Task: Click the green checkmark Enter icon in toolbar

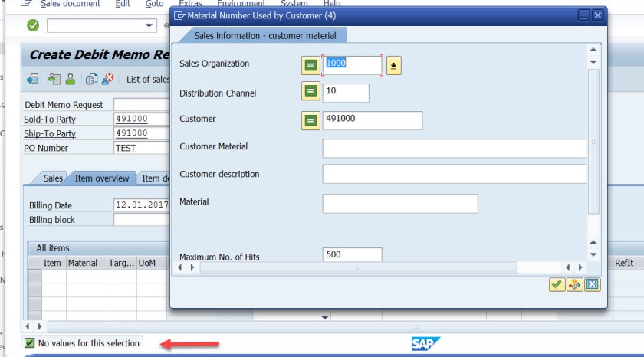Action: coord(33,25)
